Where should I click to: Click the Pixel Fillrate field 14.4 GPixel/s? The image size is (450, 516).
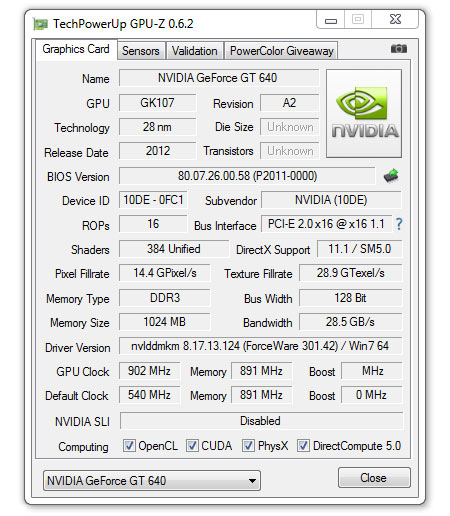[165, 273]
